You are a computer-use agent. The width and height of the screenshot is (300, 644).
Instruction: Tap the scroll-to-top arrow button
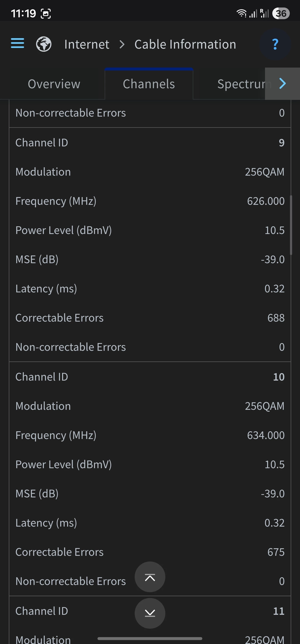tap(150, 577)
